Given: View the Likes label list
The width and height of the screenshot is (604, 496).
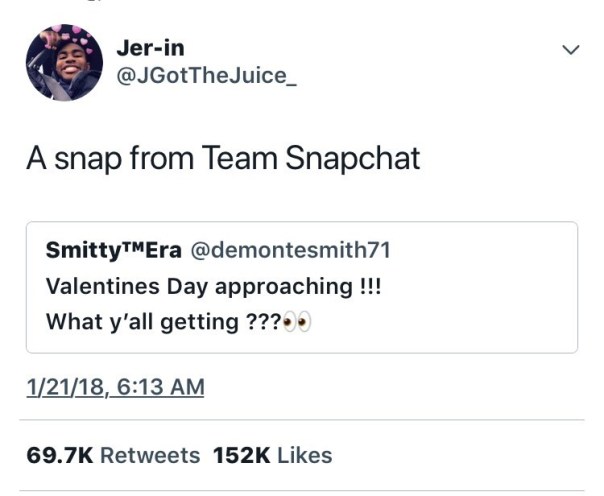Looking at the screenshot, I should [x=304, y=455].
